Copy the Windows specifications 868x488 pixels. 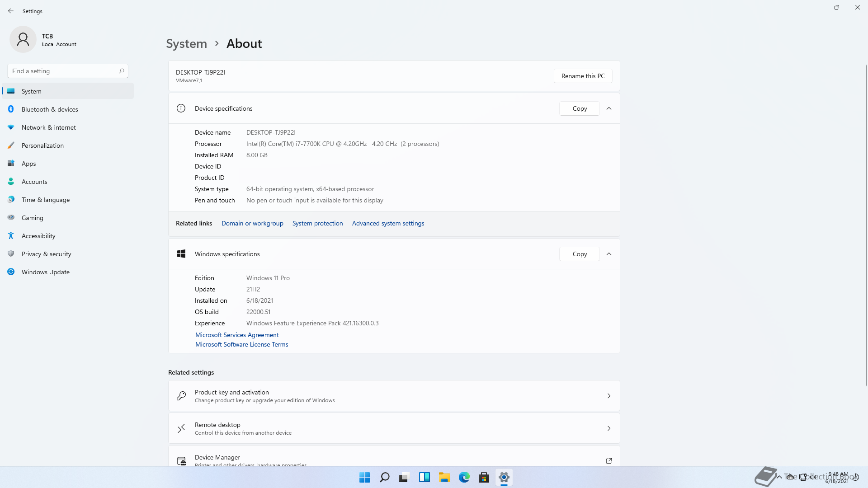coord(580,254)
